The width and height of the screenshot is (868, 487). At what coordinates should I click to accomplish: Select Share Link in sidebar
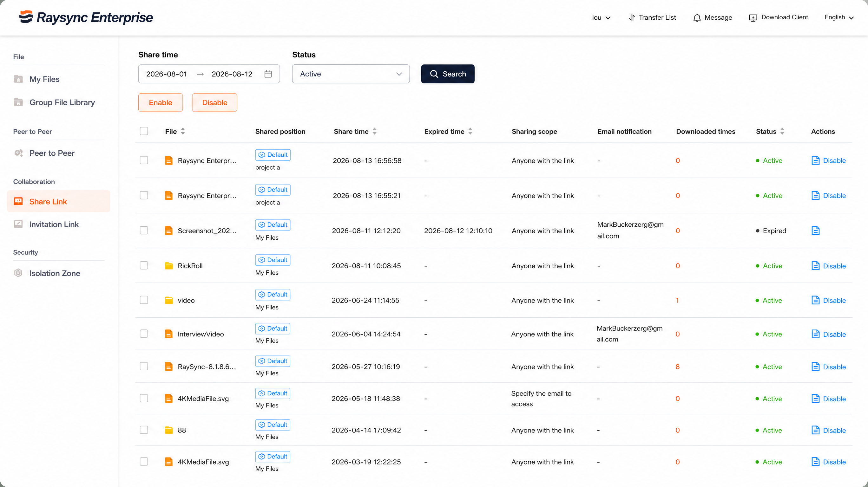[59, 201]
